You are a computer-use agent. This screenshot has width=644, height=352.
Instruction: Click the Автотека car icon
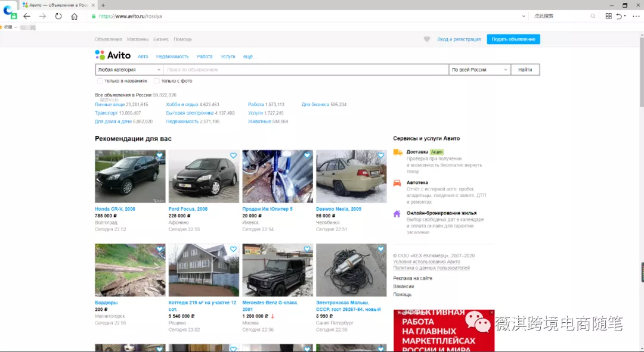click(x=397, y=183)
